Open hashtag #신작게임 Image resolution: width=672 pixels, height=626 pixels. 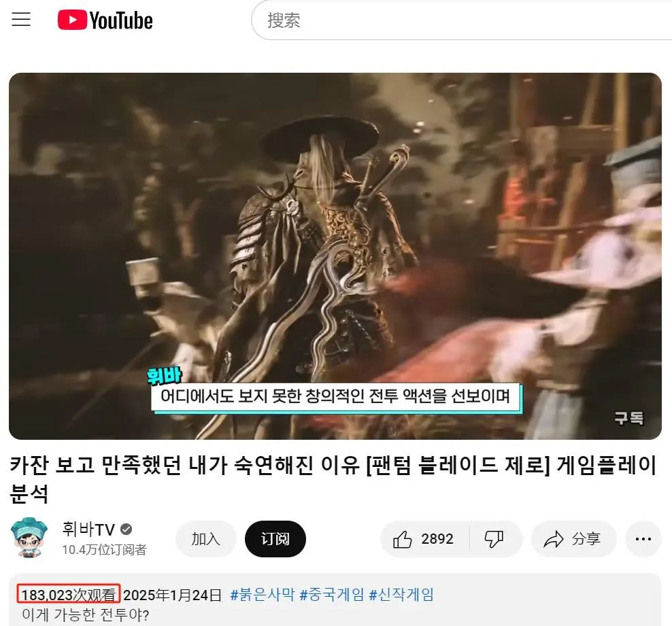pyautogui.click(x=401, y=594)
